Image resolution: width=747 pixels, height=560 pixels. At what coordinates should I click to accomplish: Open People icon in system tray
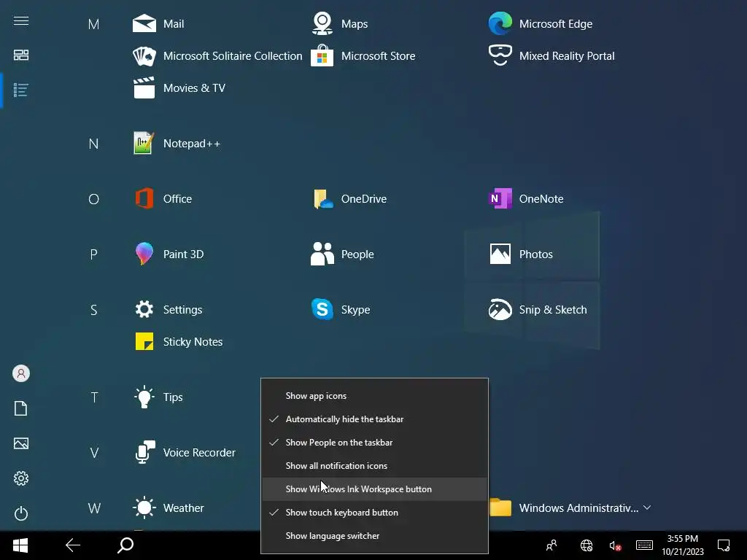click(551, 545)
